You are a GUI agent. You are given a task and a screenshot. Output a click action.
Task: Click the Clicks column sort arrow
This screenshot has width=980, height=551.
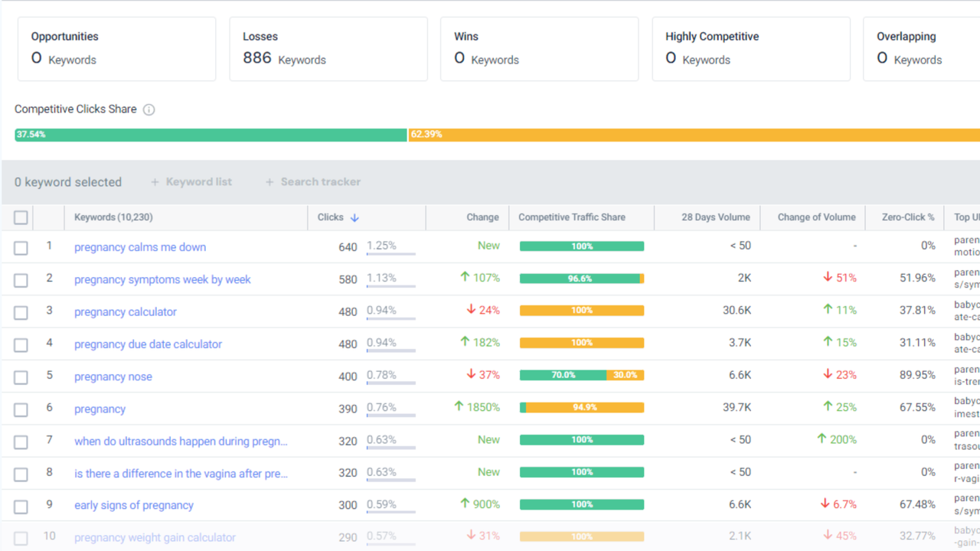(x=354, y=217)
